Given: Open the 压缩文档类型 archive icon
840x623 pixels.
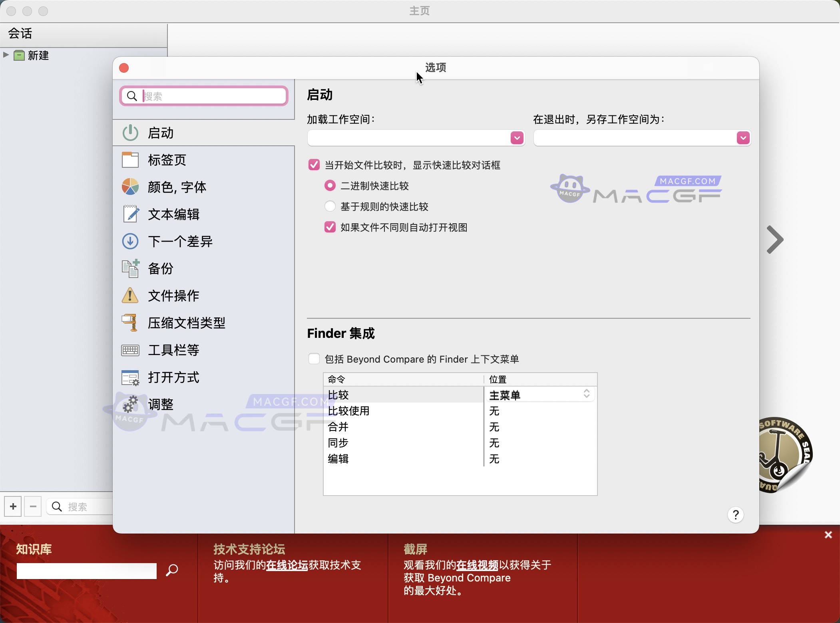Looking at the screenshot, I should tap(129, 323).
